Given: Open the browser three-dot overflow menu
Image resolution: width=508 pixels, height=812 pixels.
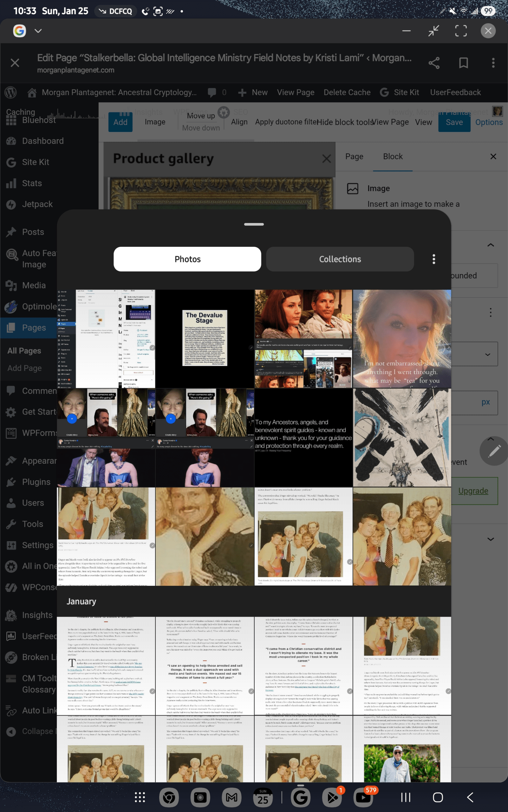Looking at the screenshot, I should coord(493,63).
